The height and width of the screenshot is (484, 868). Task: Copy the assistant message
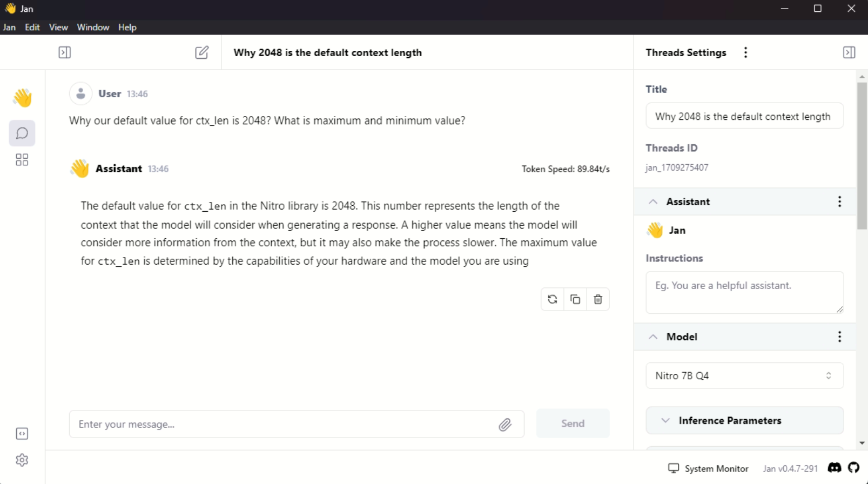(575, 299)
